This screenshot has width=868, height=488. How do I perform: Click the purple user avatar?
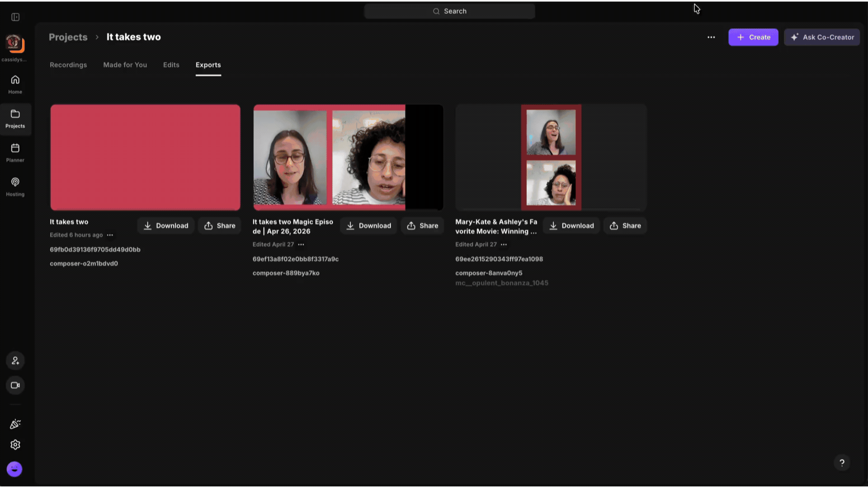[14, 469]
